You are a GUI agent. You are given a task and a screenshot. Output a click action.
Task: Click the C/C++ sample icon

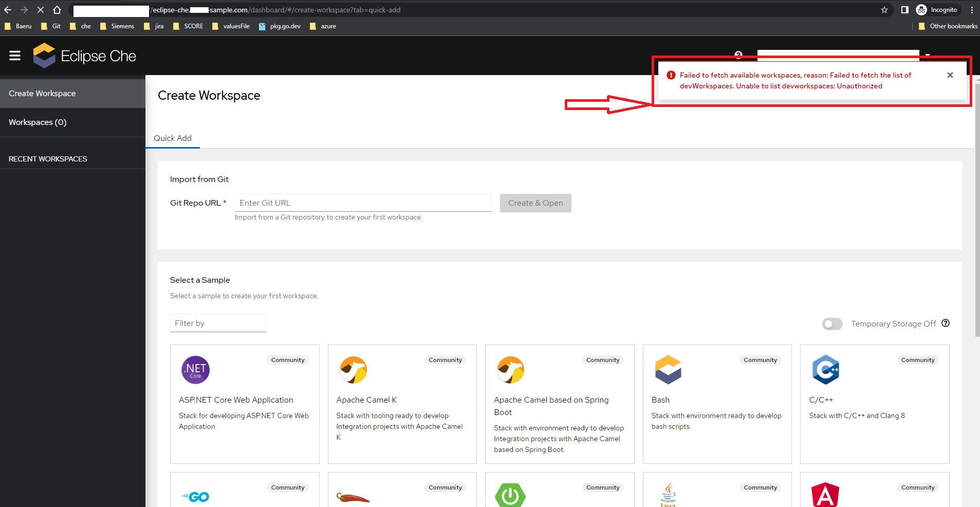826,370
